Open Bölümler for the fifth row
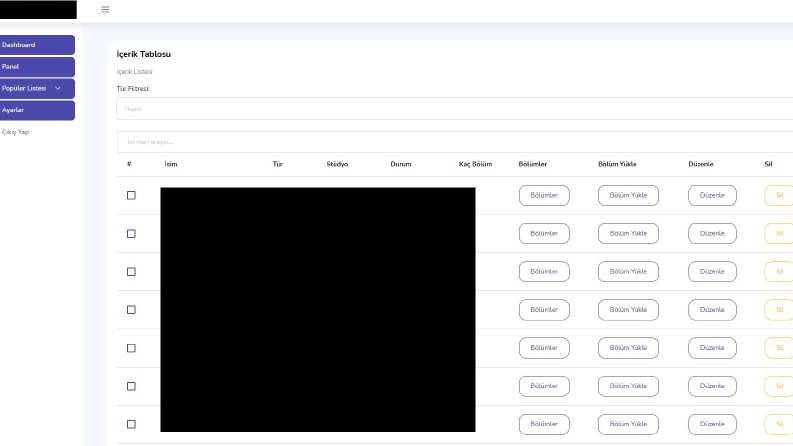 point(544,348)
